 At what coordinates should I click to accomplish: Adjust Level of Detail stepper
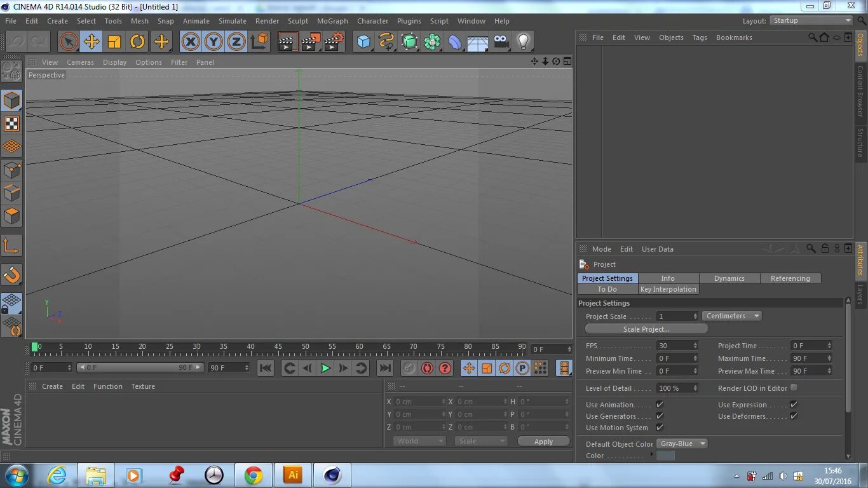click(x=695, y=388)
